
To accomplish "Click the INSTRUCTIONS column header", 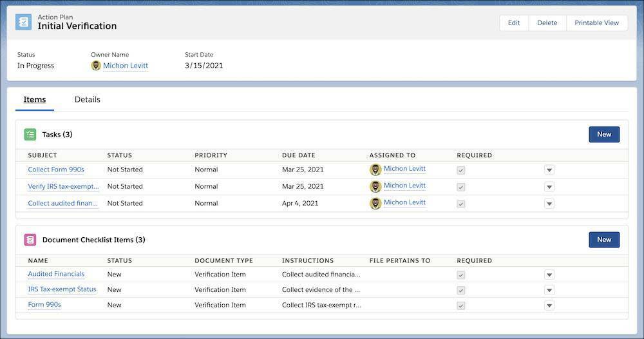I will [x=308, y=260].
